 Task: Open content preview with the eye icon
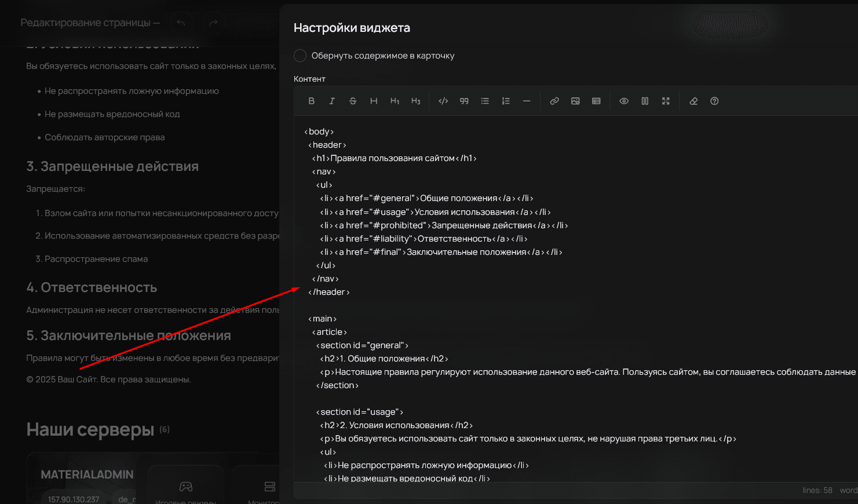624,101
